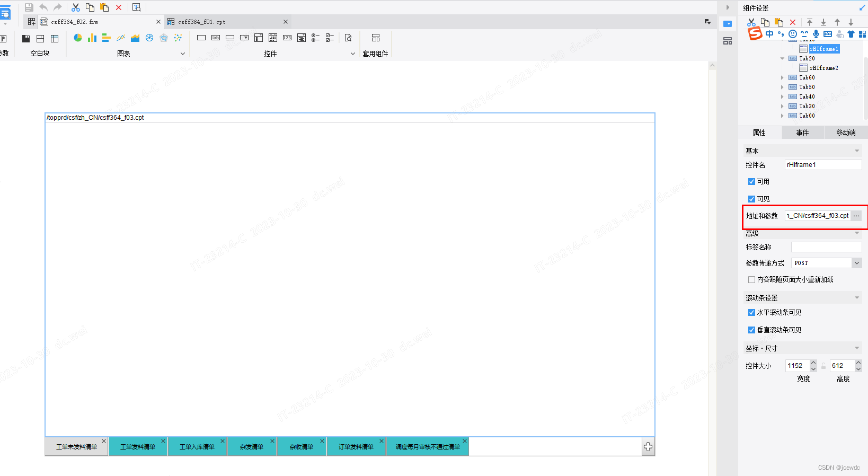
Task: Move component to bottom in component panel
Action: click(823, 22)
